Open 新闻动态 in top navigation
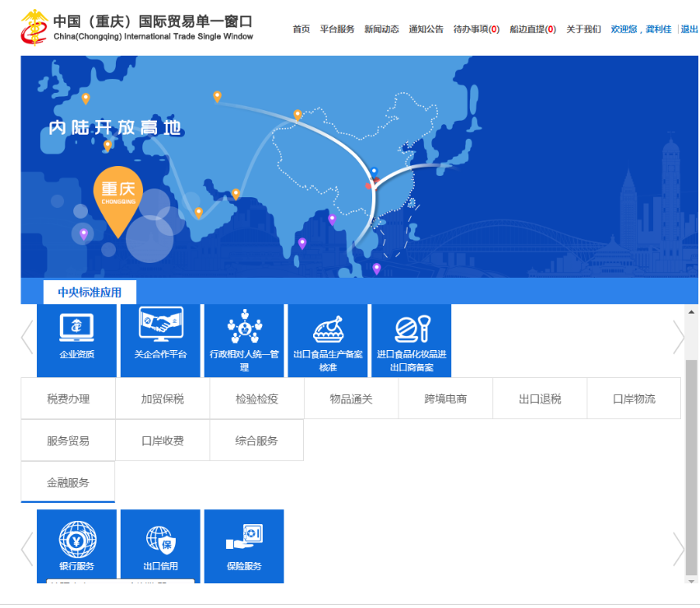 (382, 29)
